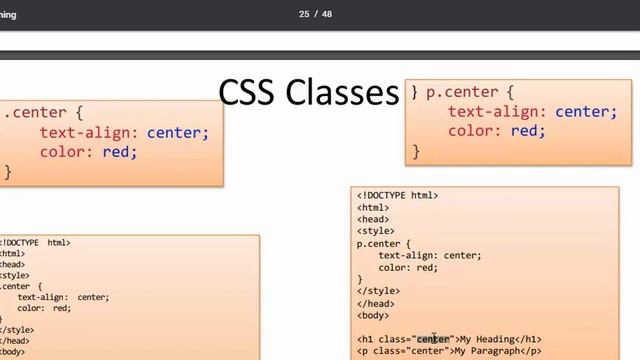Click the <html> line in the right listing
This screenshot has width=640, height=360.
pyautogui.click(x=373, y=208)
